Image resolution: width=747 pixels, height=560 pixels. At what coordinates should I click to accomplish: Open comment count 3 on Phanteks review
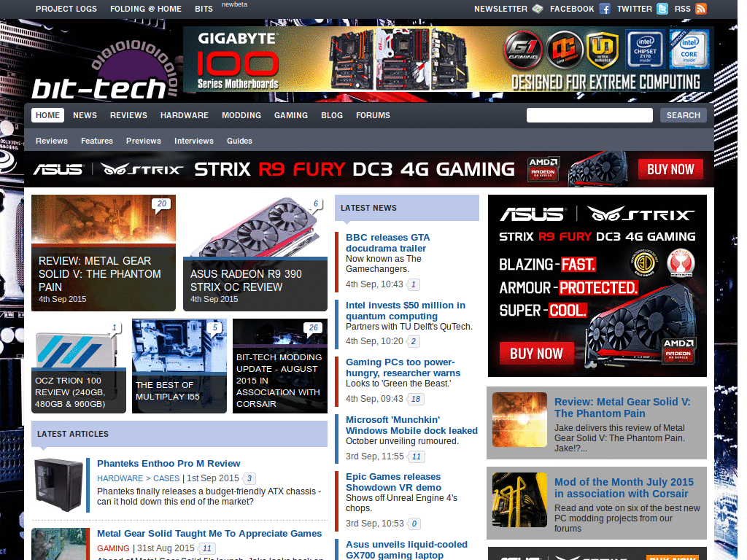coord(249,478)
